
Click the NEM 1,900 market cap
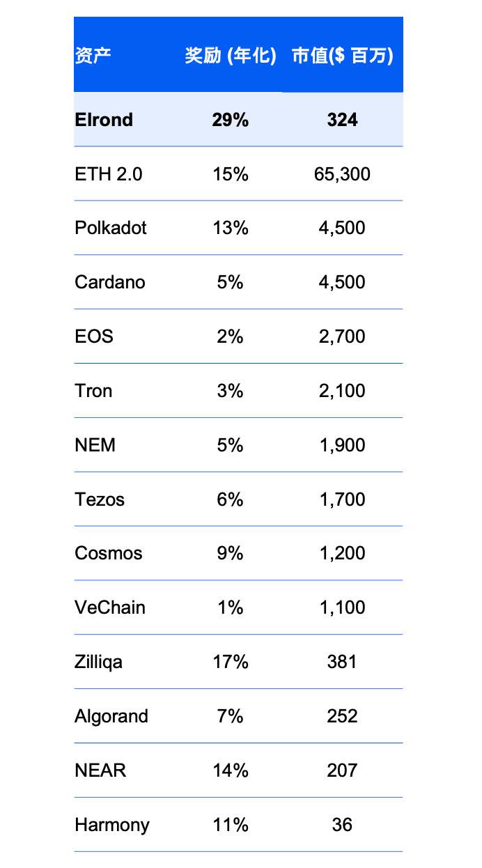click(x=343, y=445)
